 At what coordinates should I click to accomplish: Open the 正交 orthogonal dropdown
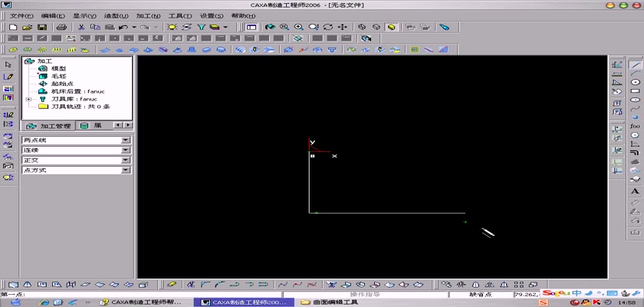coord(126,160)
